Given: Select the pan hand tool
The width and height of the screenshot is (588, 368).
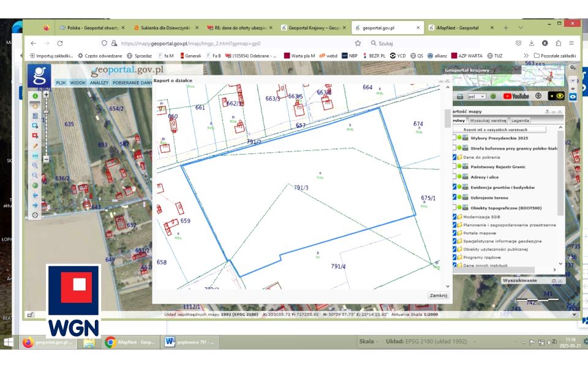Looking at the screenshot, I should pos(36,106).
